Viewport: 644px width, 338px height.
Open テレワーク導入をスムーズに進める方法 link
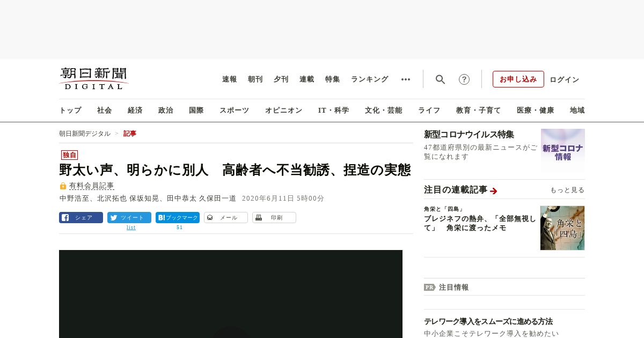(x=488, y=321)
